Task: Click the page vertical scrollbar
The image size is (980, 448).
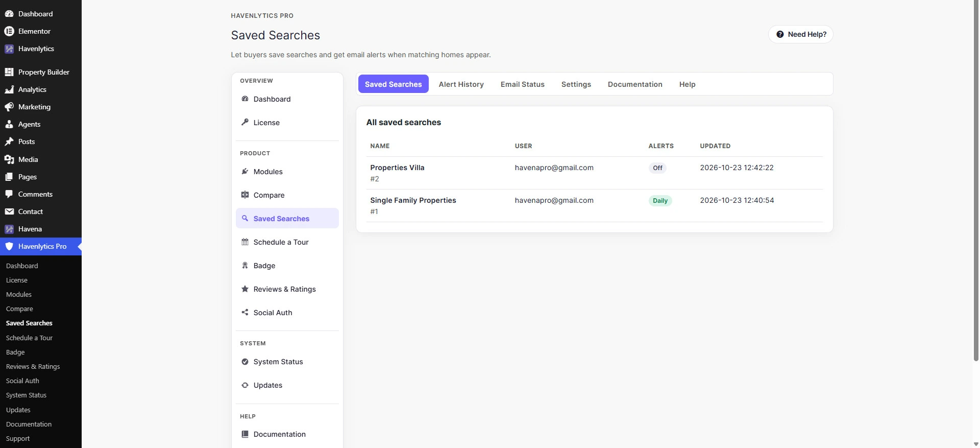Action: pos(976,181)
